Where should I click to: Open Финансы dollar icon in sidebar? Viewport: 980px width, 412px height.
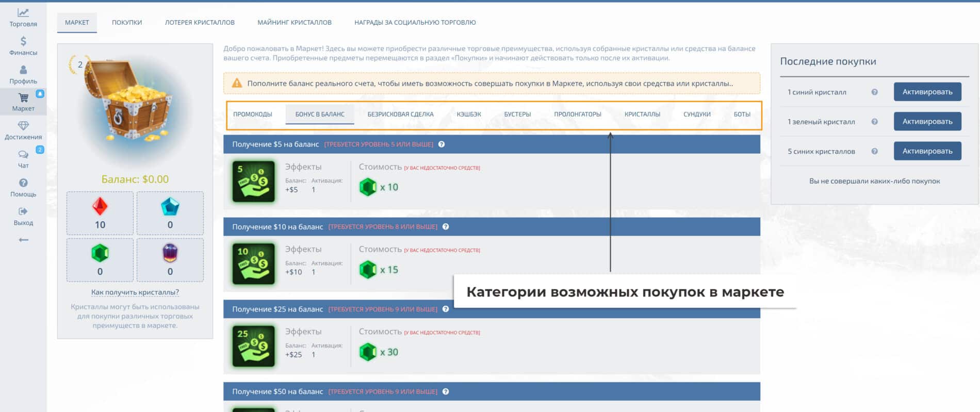tap(23, 41)
